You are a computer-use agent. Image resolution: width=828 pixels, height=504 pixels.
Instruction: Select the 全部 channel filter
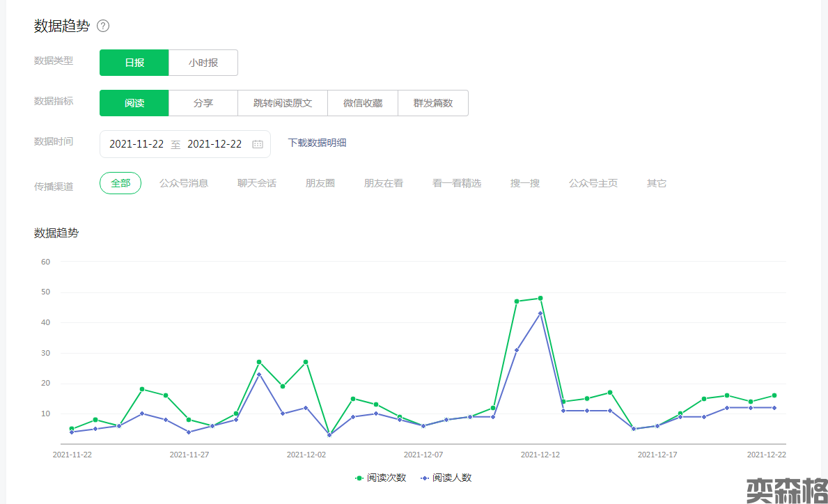pyautogui.click(x=120, y=183)
